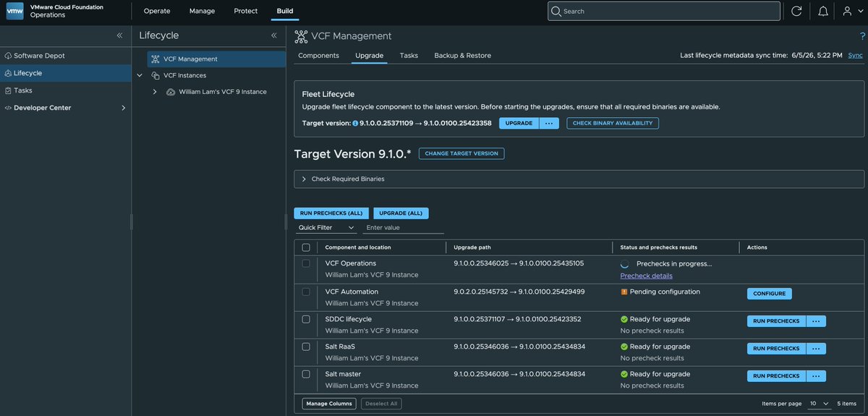Screen dimensions: 868x416
Task: Collapse the Lifecycle panel double-chevron icon
Action: pyautogui.click(x=274, y=35)
